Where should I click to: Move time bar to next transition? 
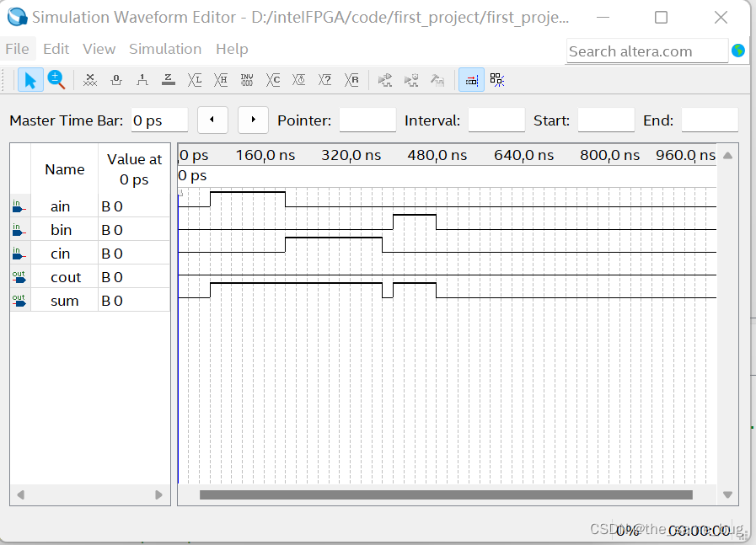coord(253,120)
